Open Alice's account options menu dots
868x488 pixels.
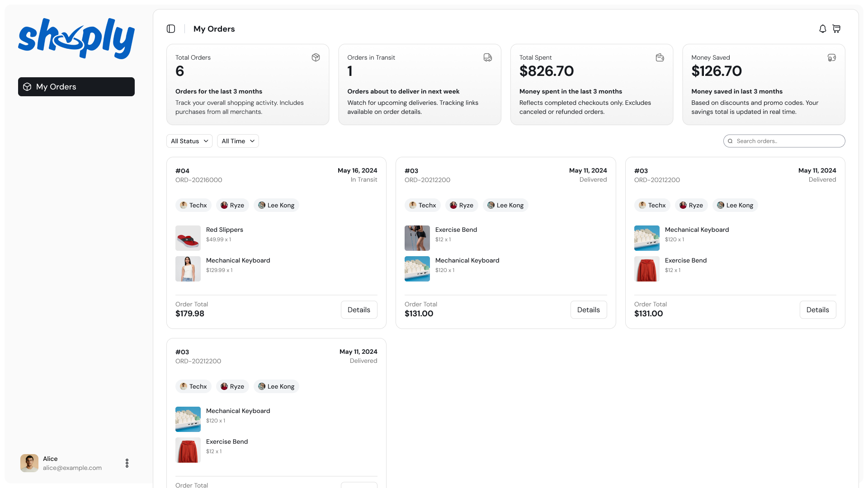tap(127, 463)
